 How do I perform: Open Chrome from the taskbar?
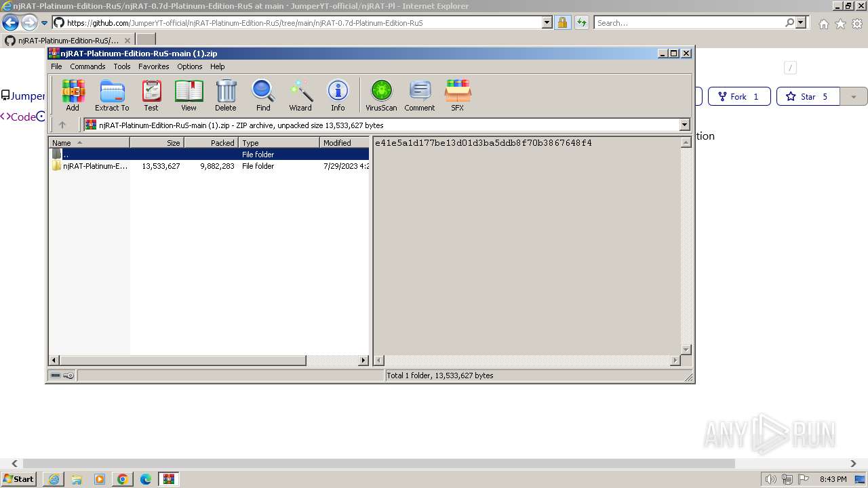(x=123, y=479)
